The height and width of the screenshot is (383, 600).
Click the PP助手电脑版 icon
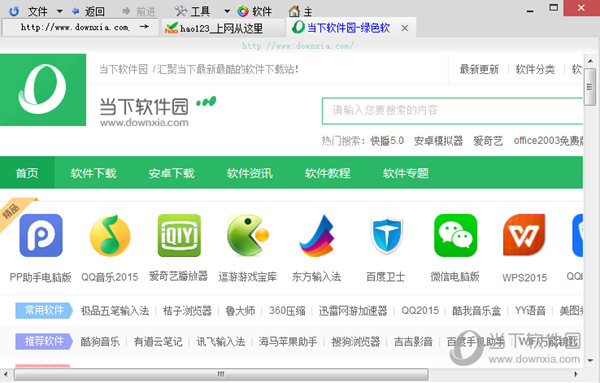41,235
